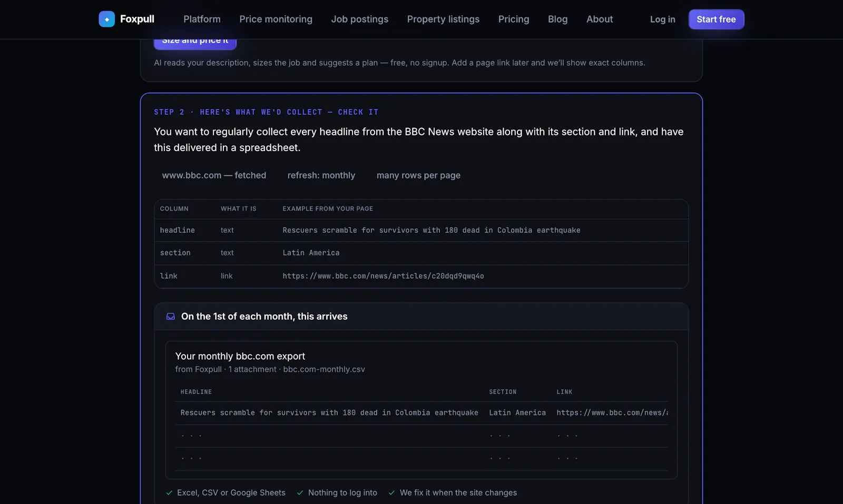Click the COLUMN table header
Screen dimensions: 843x504
174,209
